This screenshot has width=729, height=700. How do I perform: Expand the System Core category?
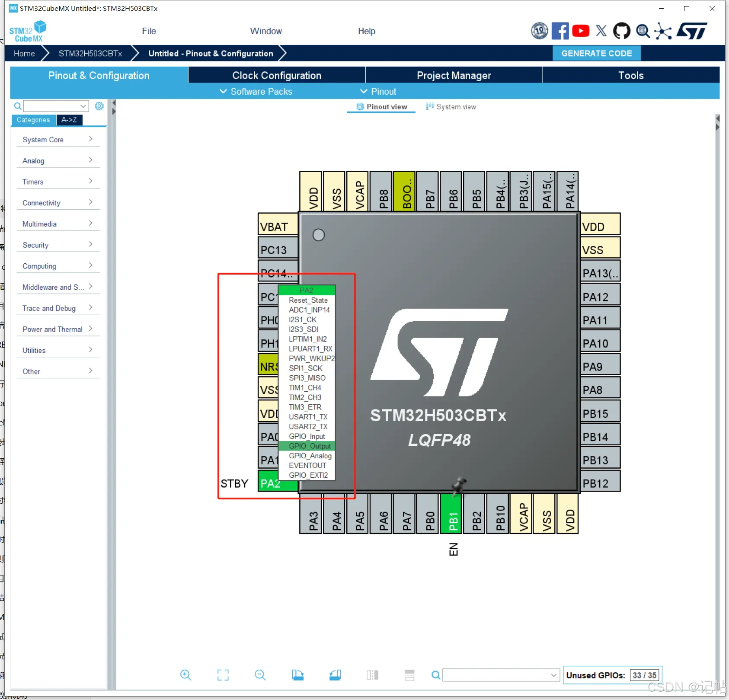[x=58, y=140]
